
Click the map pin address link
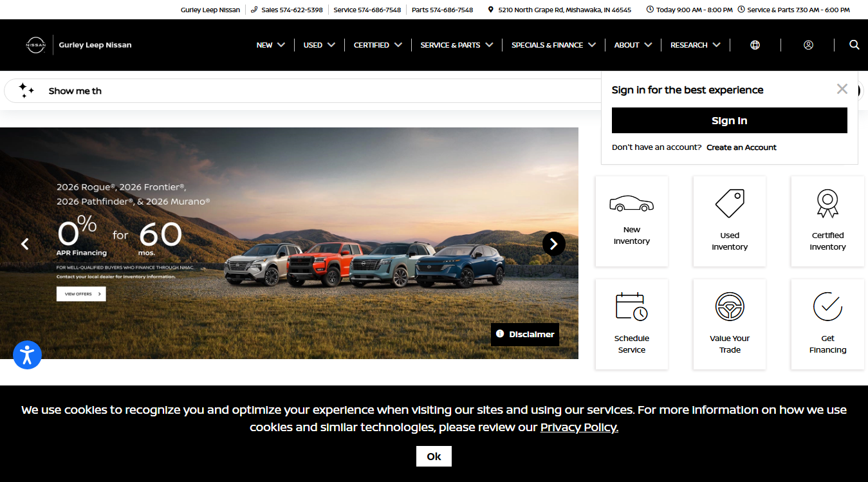[560, 10]
